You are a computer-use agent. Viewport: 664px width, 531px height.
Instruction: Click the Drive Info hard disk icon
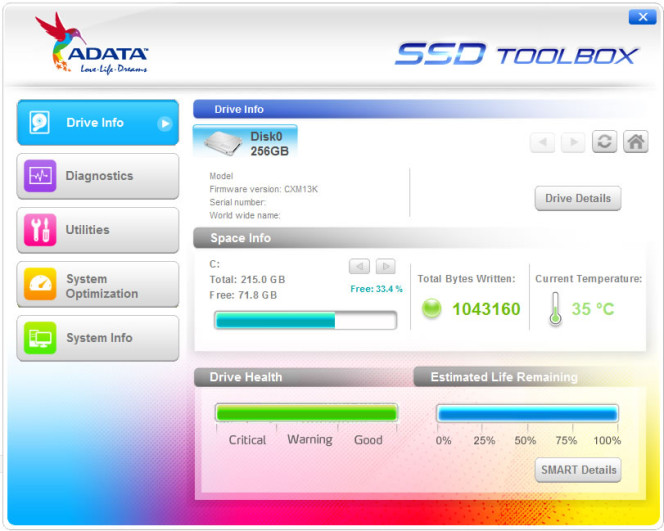[40, 123]
